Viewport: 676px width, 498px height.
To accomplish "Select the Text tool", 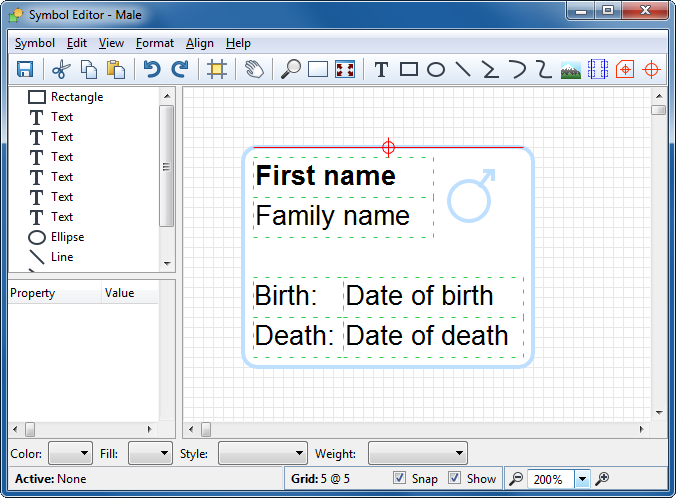I will pyautogui.click(x=382, y=69).
